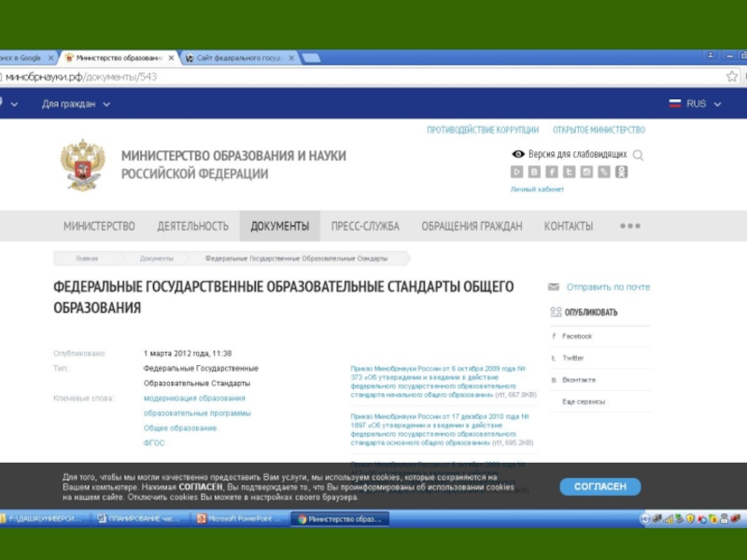This screenshot has width=747, height=560.
Task: Click the VK social icon in header
Action: point(534,172)
